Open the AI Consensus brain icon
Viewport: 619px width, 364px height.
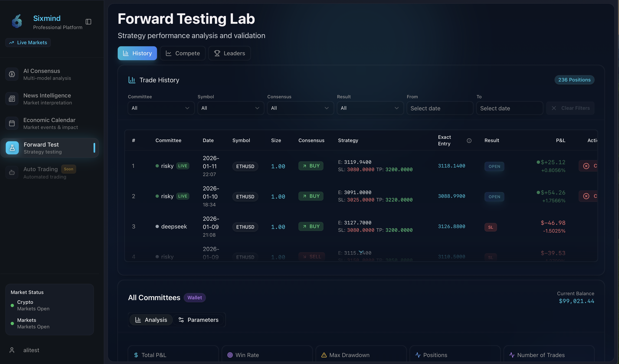12,74
